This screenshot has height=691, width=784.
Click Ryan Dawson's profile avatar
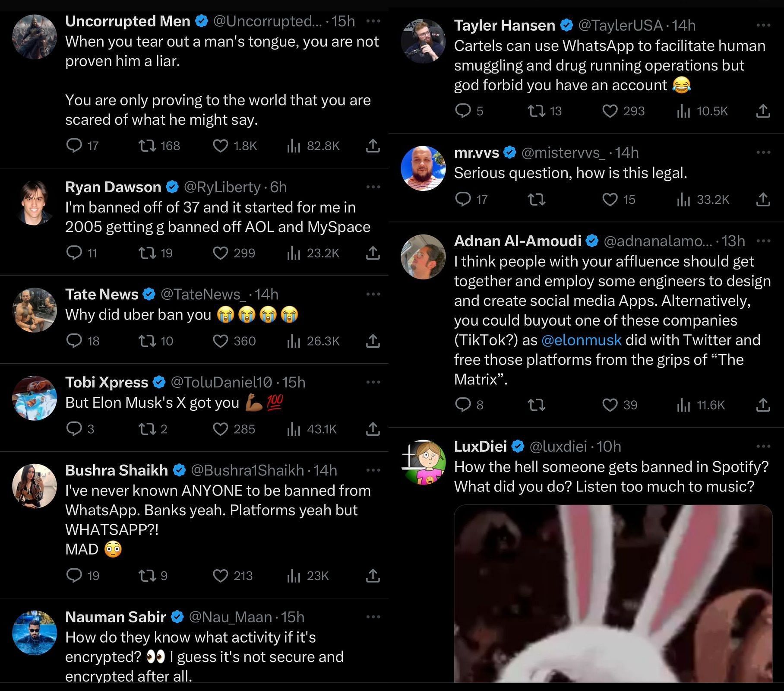(35, 203)
